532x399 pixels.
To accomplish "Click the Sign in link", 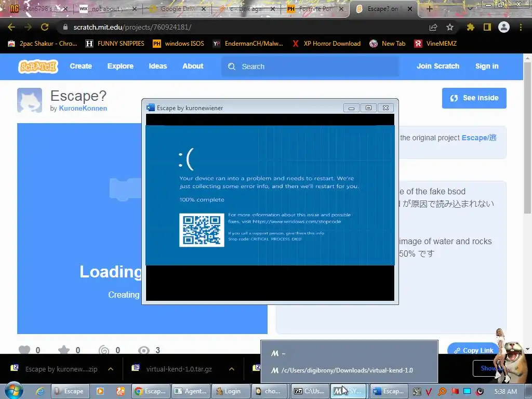I will pyautogui.click(x=487, y=66).
